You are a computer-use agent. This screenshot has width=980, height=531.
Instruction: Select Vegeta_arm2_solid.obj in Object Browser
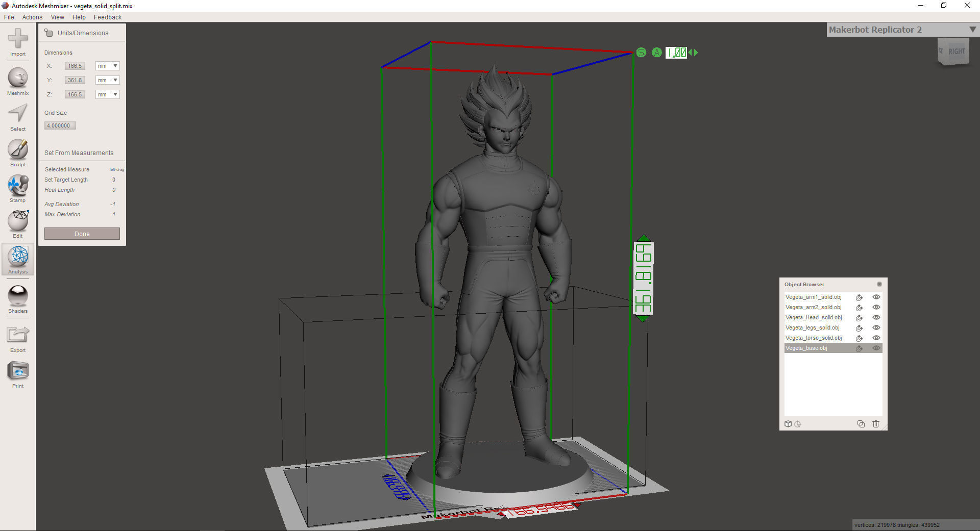click(814, 307)
